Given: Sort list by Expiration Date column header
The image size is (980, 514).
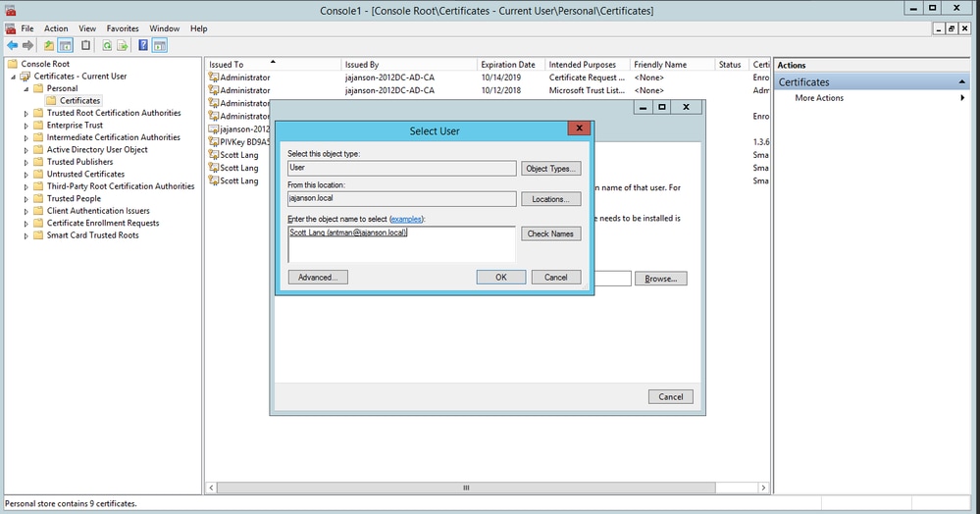Looking at the screenshot, I should (x=511, y=65).
